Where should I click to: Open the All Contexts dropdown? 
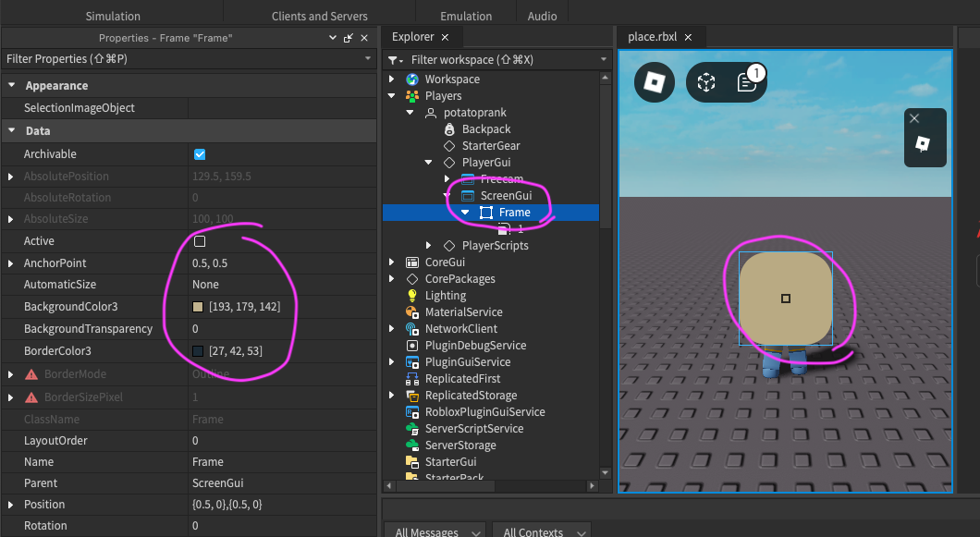point(542,531)
